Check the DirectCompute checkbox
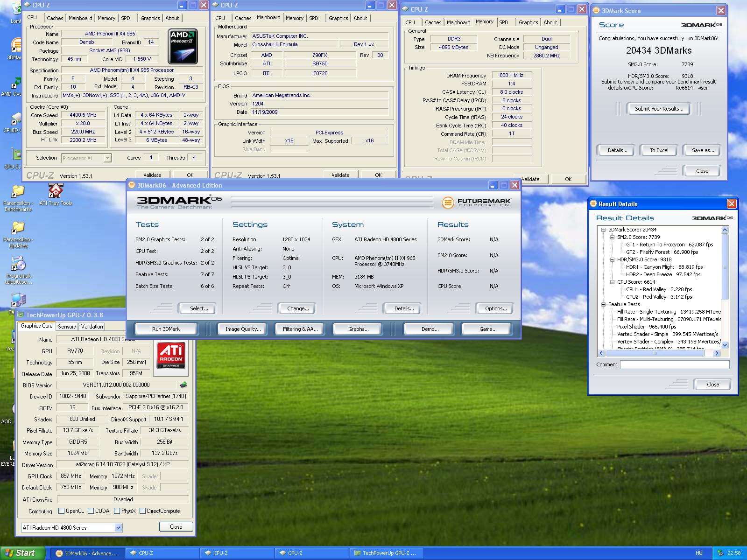747x560 pixels. point(142,511)
